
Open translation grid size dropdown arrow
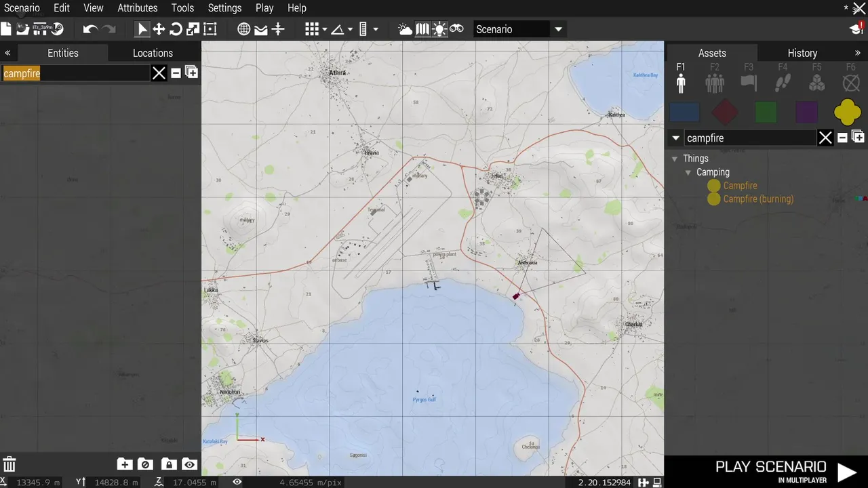pyautogui.click(x=325, y=30)
